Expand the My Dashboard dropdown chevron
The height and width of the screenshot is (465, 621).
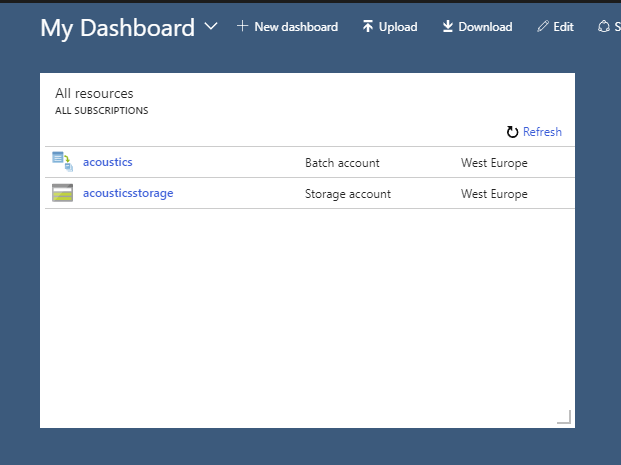211,27
